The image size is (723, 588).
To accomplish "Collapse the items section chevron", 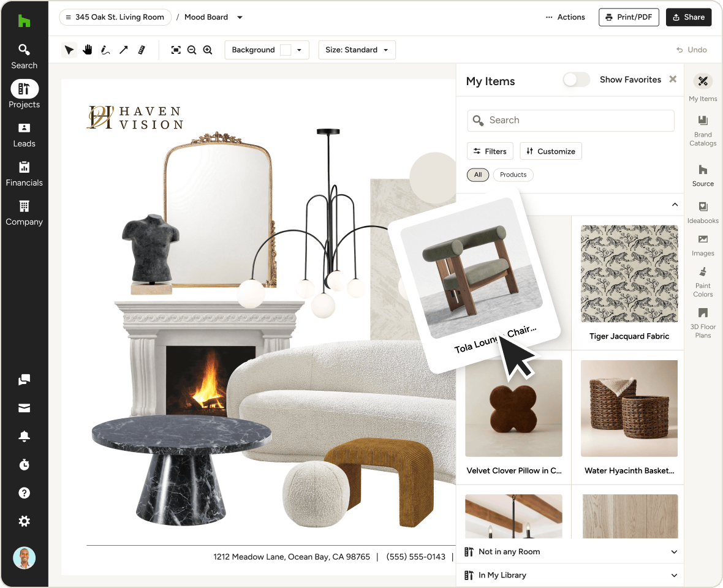I will (x=675, y=205).
